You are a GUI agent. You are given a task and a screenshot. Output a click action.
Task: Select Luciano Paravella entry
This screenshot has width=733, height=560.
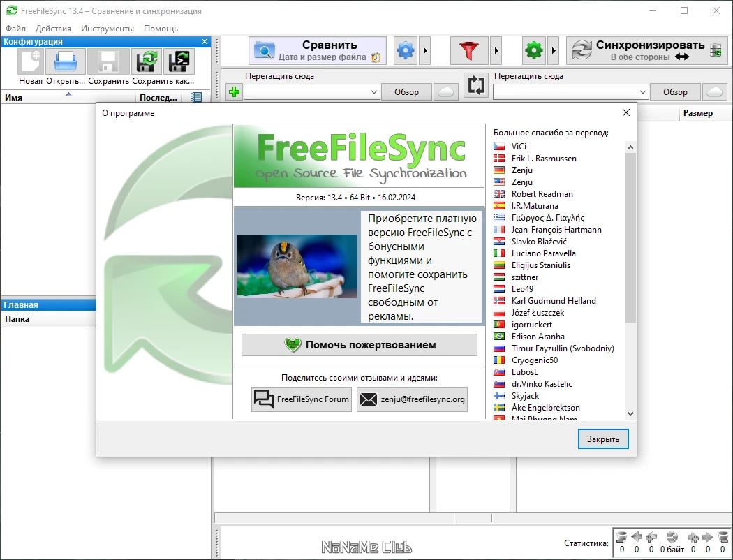(x=543, y=253)
